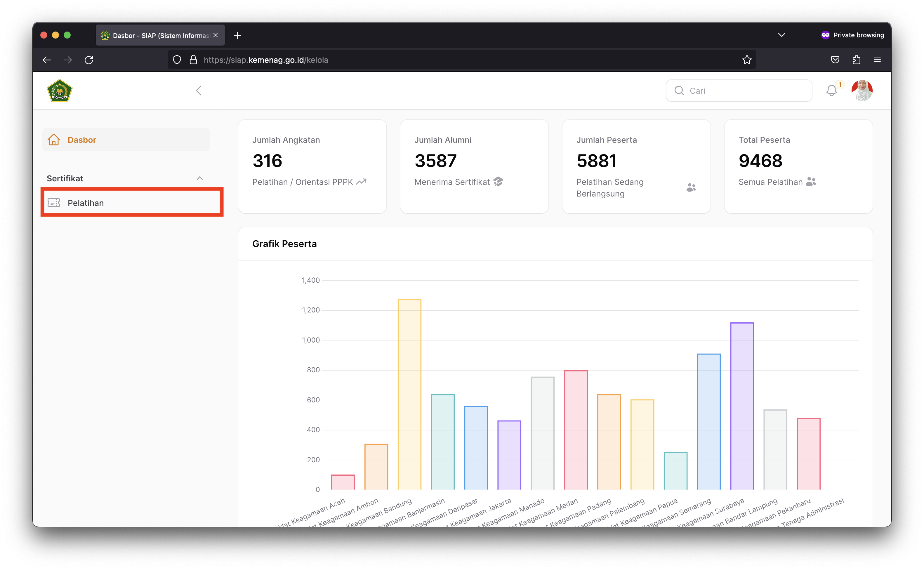
Task: Click the Surabaya bar in chart
Action: click(742, 406)
